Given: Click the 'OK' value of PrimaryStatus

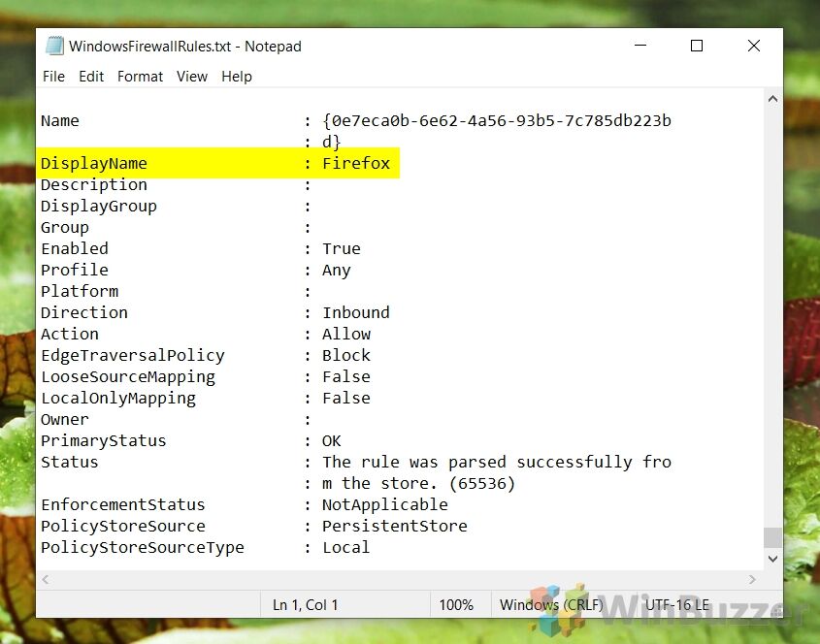Looking at the screenshot, I should pos(332,440).
